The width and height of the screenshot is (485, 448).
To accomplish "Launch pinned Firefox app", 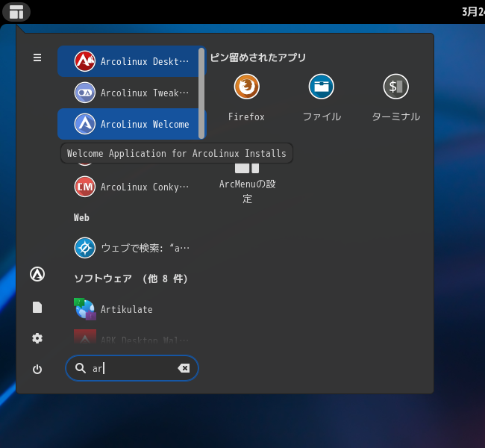I will click(x=246, y=98).
